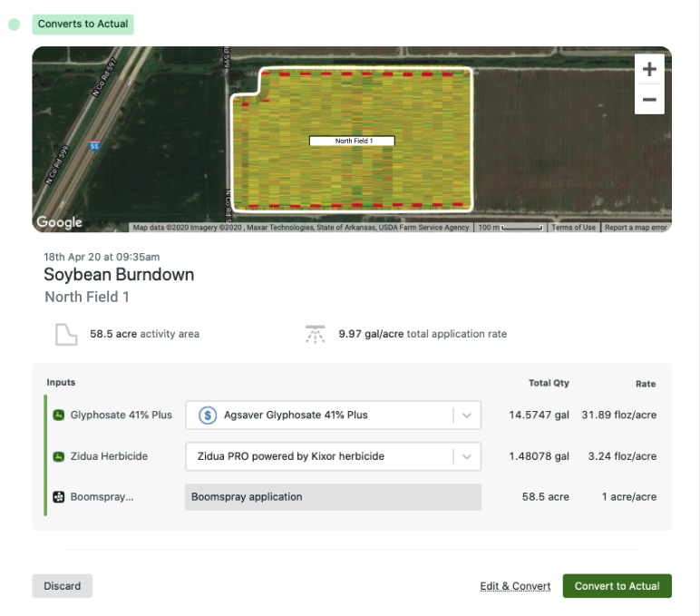Click Report a map error link

point(636,228)
